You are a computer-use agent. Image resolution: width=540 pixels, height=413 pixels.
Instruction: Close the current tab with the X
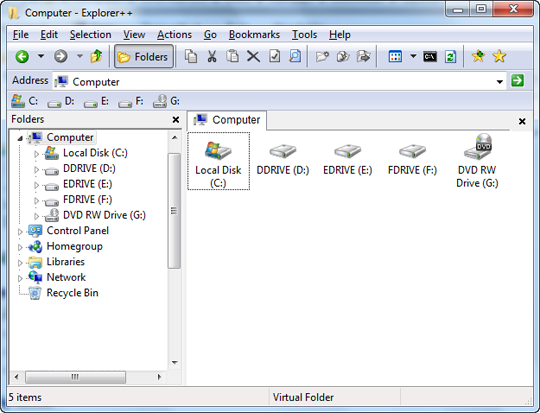pos(522,121)
